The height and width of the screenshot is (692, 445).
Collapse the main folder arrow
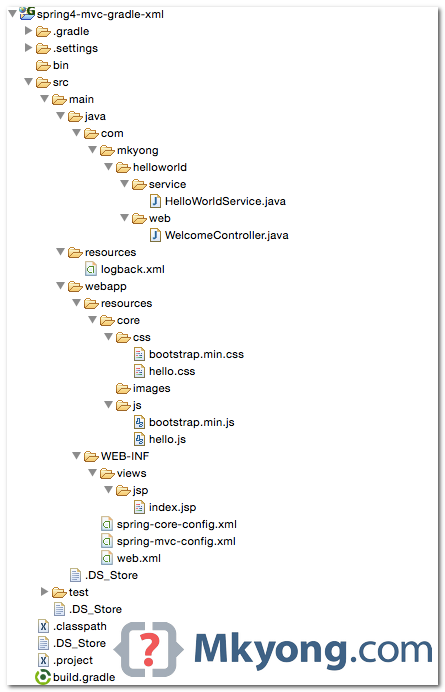click(45, 99)
